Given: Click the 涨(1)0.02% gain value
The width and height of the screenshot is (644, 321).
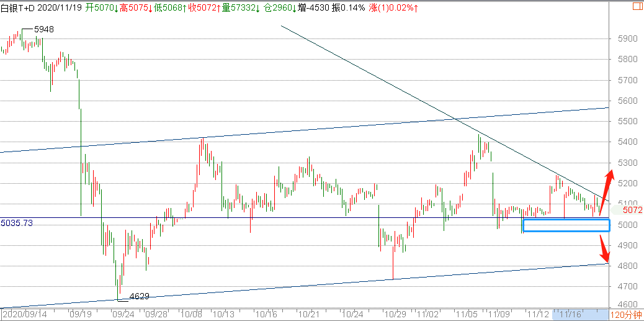Looking at the screenshot, I should (x=395, y=7).
